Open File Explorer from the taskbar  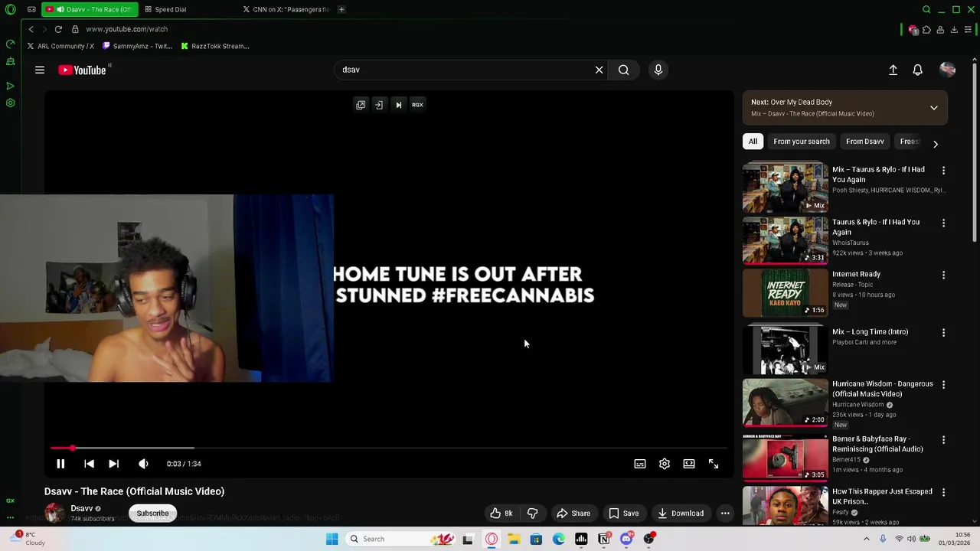pos(514,539)
